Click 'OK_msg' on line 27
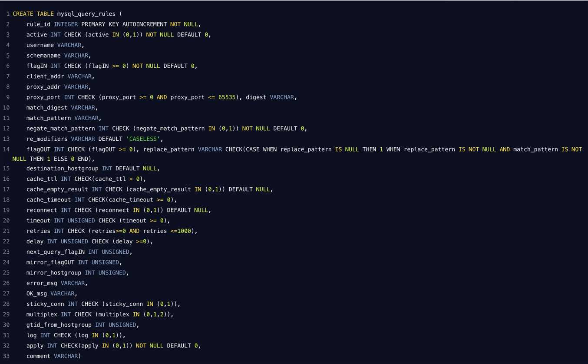 point(36,294)
